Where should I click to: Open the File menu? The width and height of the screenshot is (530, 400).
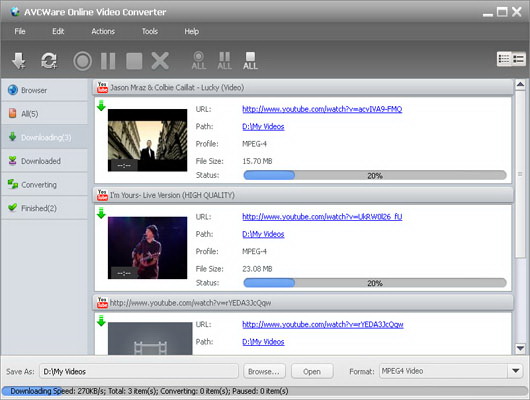(20, 31)
